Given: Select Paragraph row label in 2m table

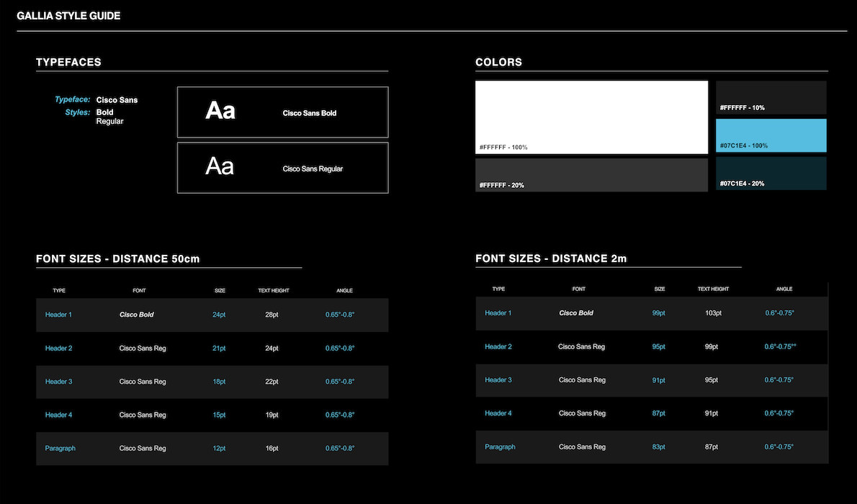Looking at the screenshot, I should click(500, 446).
